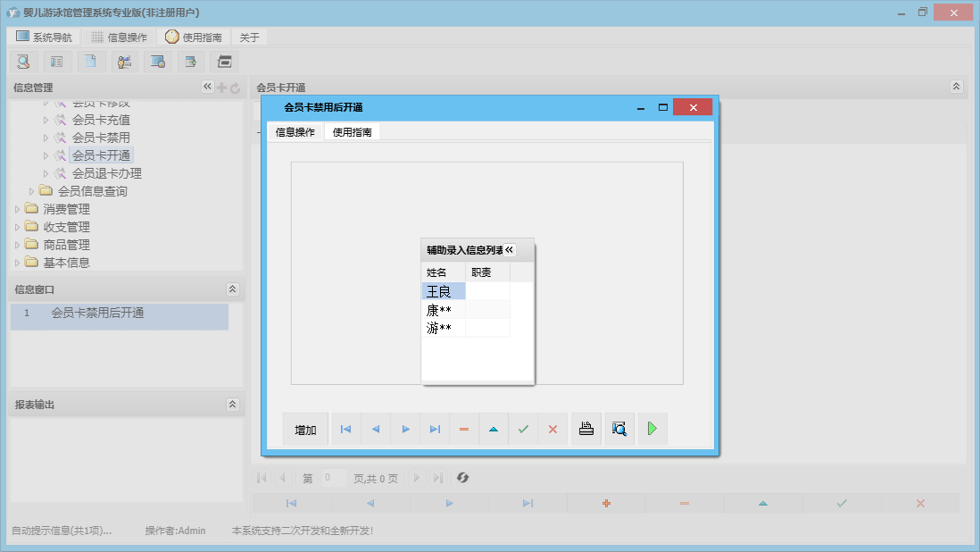Click the orange minus delete icon in the dialog
Image resolution: width=980 pixels, height=552 pixels.
(464, 429)
